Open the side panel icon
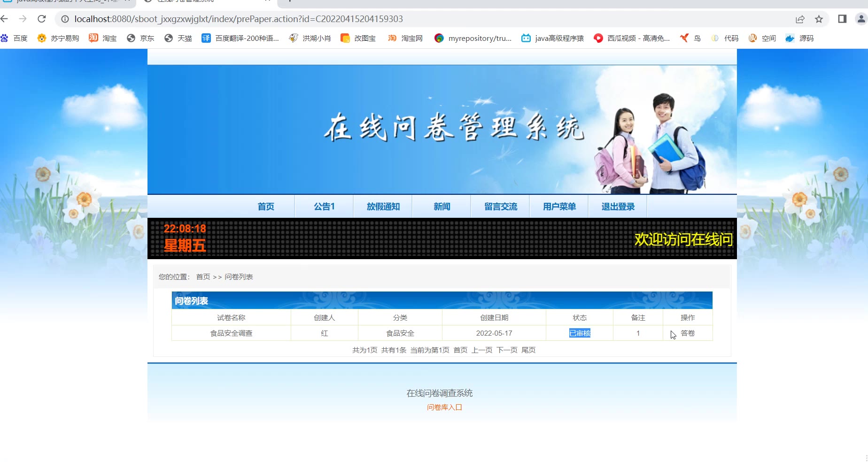The width and height of the screenshot is (868, 462). point(842,19)
